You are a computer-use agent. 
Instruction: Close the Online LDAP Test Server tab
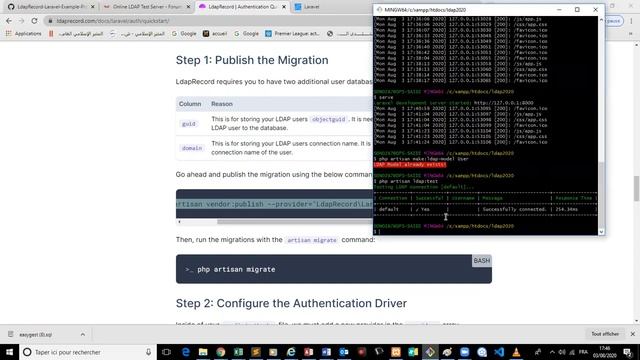tap(188, 7)
